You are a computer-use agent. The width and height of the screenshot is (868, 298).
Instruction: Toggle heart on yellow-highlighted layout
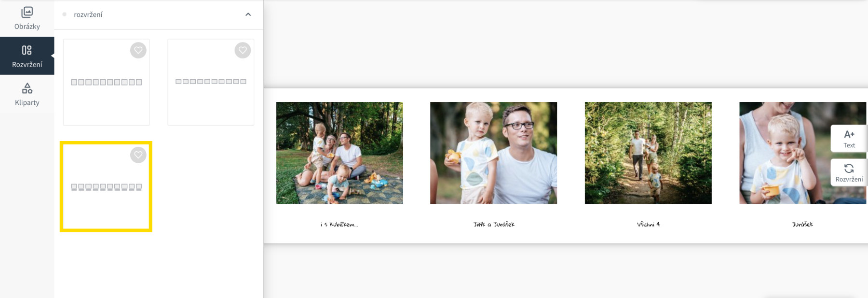click(138, 155)
